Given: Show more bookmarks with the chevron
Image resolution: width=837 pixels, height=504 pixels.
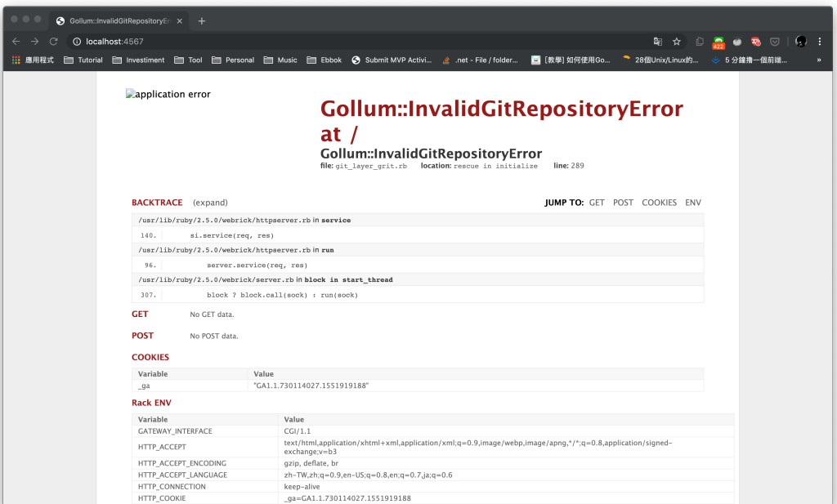Looking at the screenshot, I should pos(819,60).
